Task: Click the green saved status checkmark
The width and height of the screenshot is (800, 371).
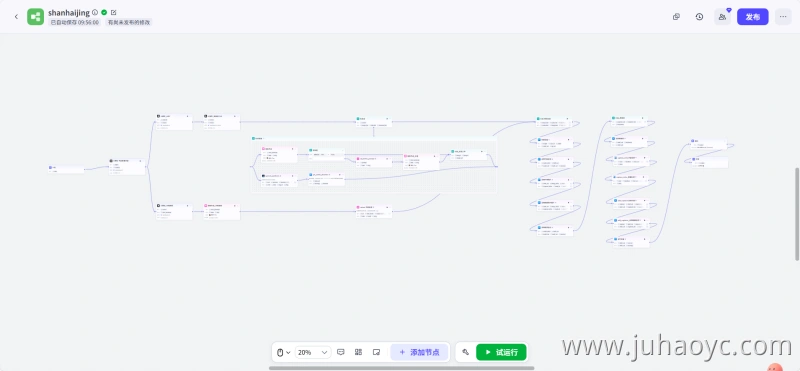Action: pyautogui.click(x=104, y=12)
